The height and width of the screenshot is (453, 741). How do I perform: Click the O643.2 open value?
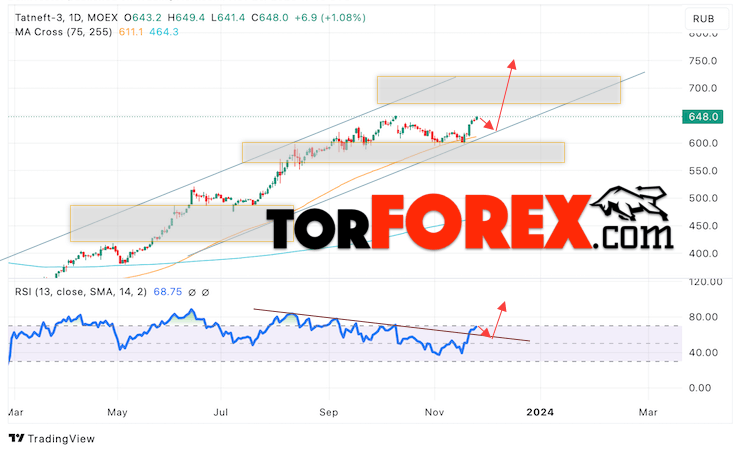coord(143,18)
